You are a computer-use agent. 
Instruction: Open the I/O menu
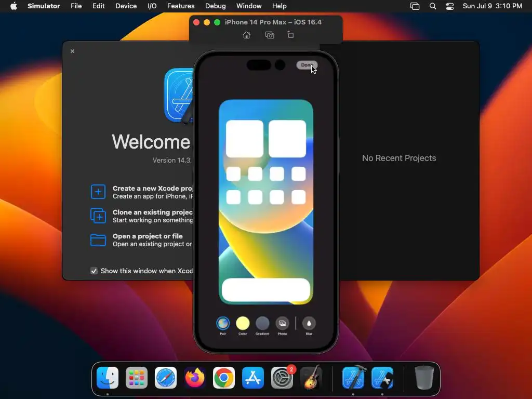[152, 6]
